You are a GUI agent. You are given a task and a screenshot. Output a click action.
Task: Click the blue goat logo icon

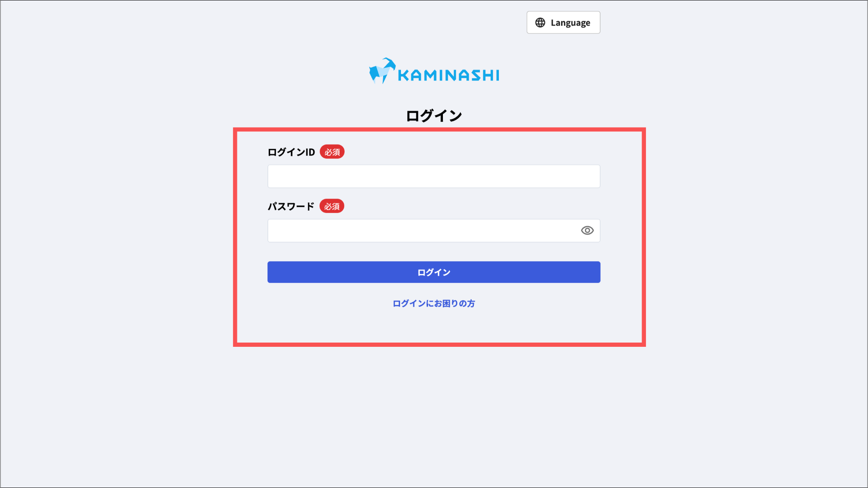(382, 71)
